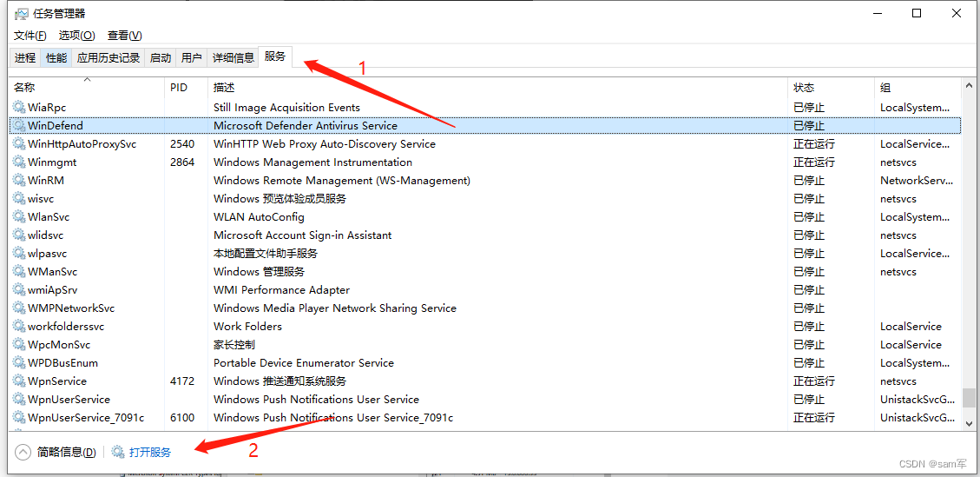Click the description 'Windows Management Instrumentation'
This screenshot has height=477, width=980.
pos(313,162)
